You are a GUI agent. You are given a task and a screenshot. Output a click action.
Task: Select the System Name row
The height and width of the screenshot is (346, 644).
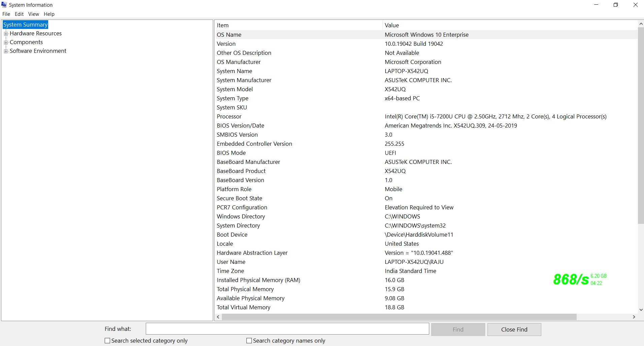[426, 71]
